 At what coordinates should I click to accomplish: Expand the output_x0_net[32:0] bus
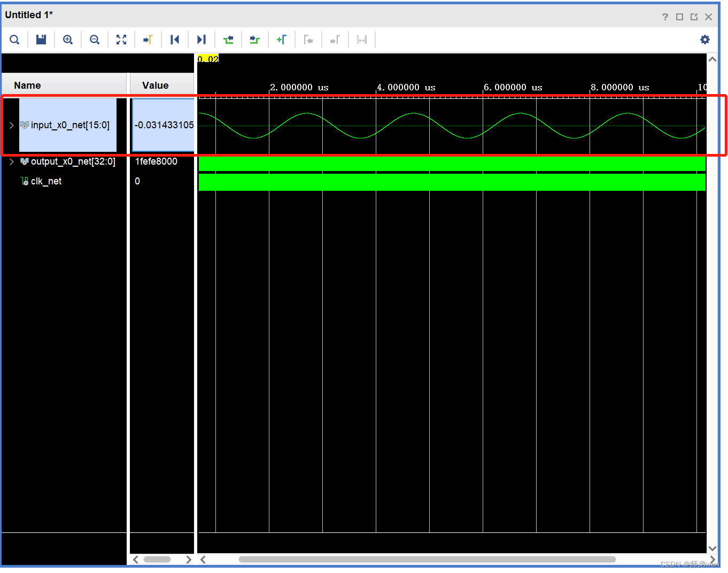point(11,161)
